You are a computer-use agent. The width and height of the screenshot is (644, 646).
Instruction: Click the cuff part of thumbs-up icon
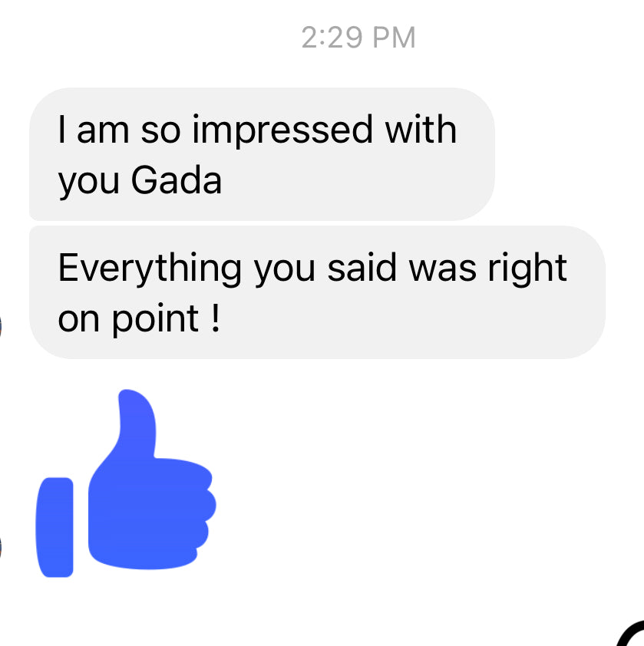54,527
